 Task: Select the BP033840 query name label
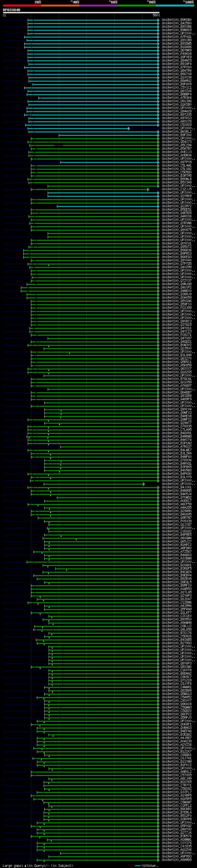(x=11, y=10)
